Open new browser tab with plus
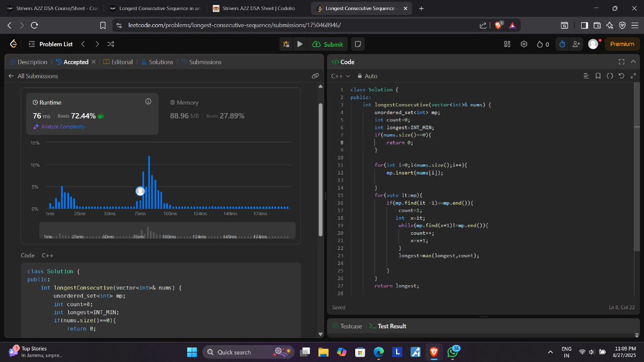Viewport: 644px width, 362px height. click(x=421, y=9)
